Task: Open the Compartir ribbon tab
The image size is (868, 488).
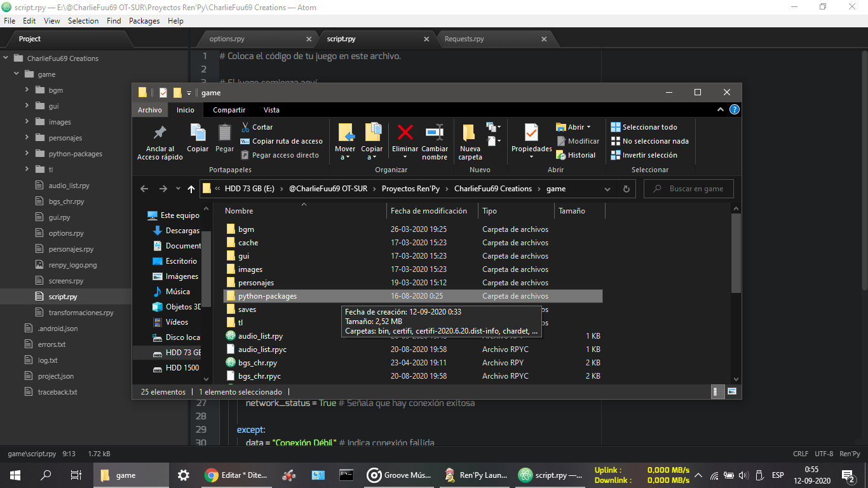Action: (229, 110)
